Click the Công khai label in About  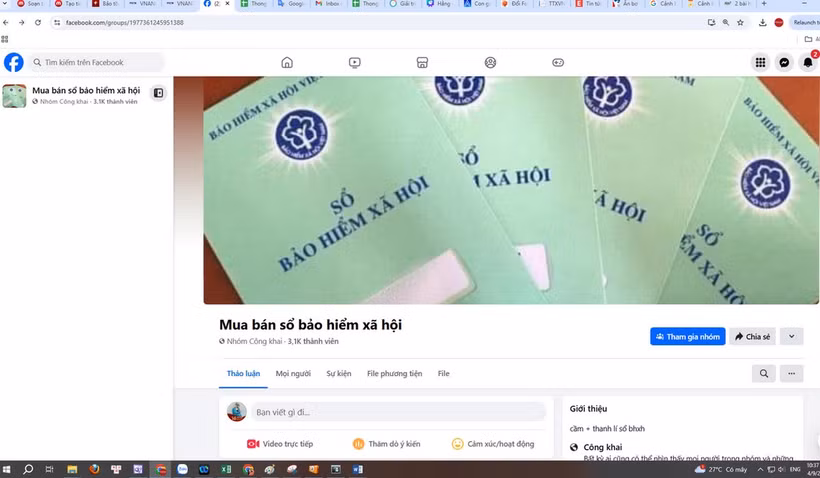(x=602, y=447)
